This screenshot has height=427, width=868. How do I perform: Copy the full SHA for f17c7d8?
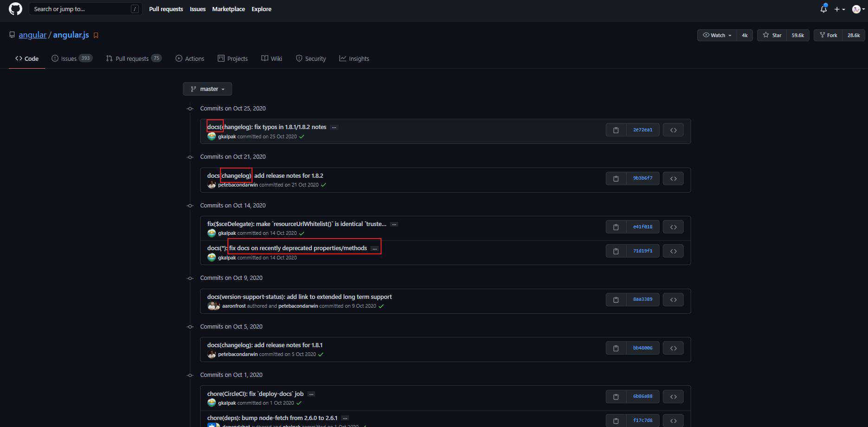pos(616,421)
